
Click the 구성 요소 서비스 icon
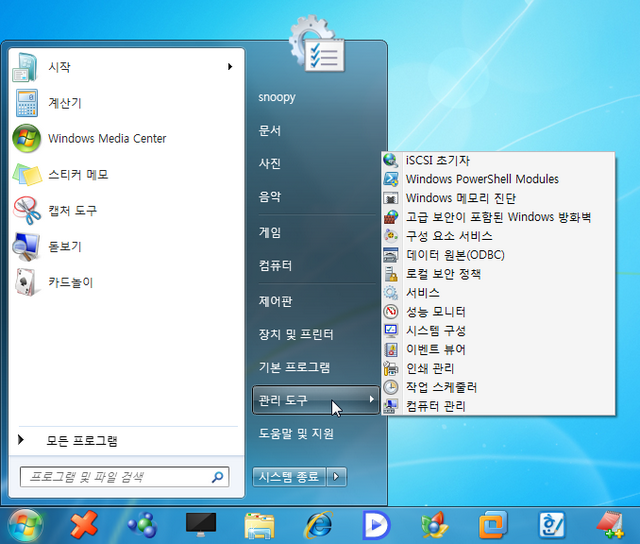pyautogui.click(x=391, y=236)
